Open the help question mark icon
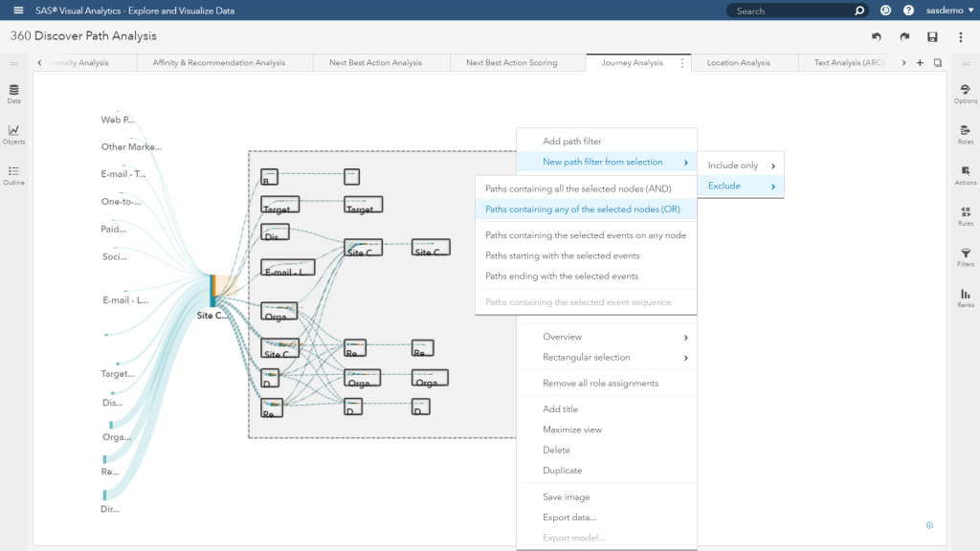The image size is (980, 551). coord(909,11)
